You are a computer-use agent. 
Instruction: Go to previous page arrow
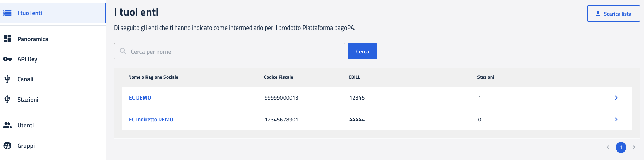608,147
